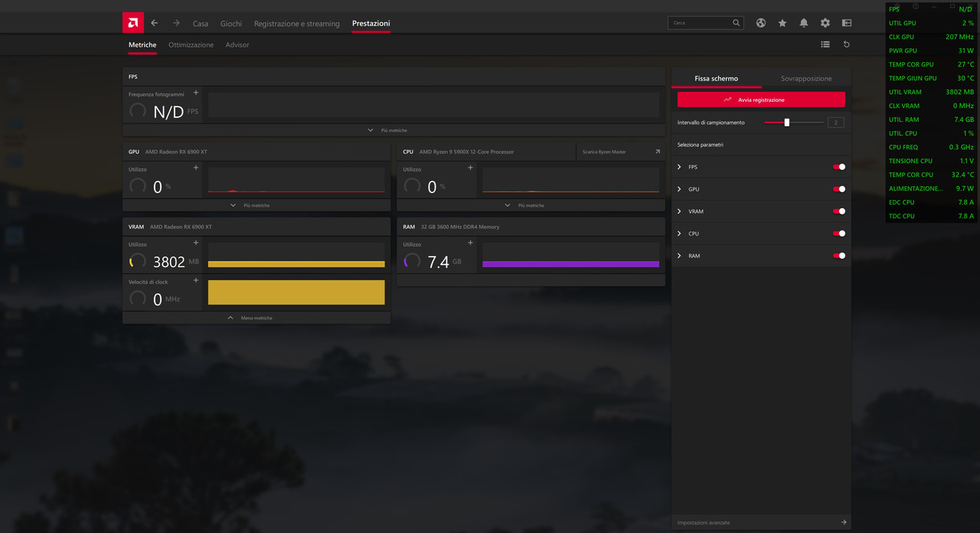980x533 pixels.
Task: Click the AMD logo home icon
Action: pos(132,23)
